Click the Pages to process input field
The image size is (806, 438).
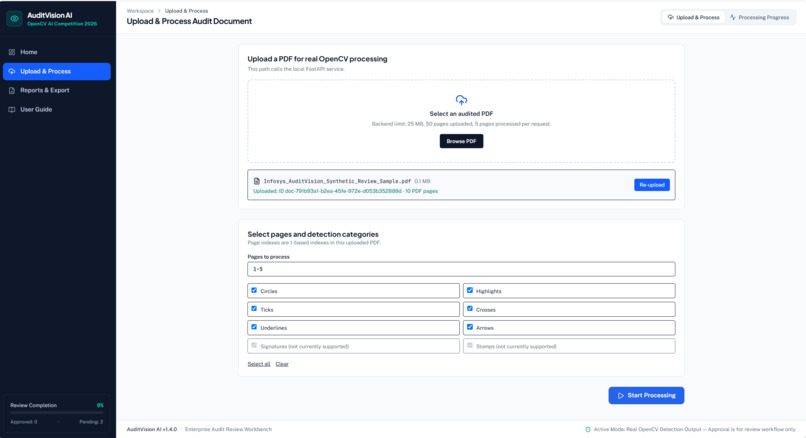[x=461, y=269]
